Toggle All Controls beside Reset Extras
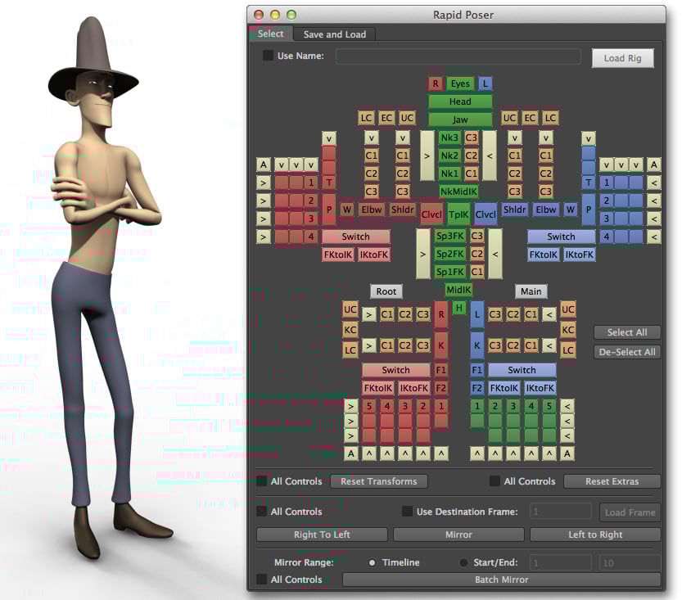Image resolution: width=700 pixels, height=600 pixels. [x=495, y=481]
